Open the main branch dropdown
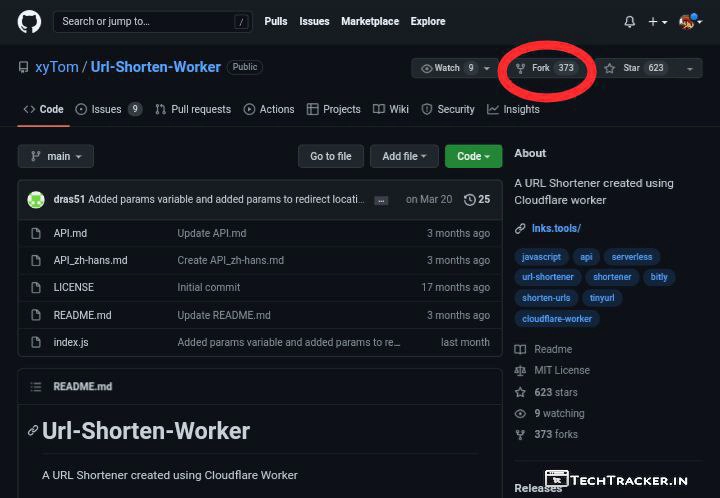The image size is (720, 498). 56,156
